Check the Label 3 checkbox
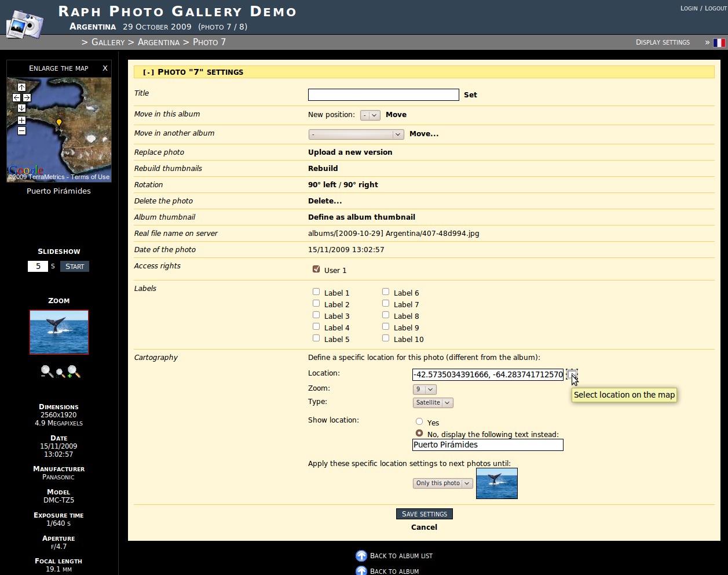The image size is (728, 575). coord(316,315)
